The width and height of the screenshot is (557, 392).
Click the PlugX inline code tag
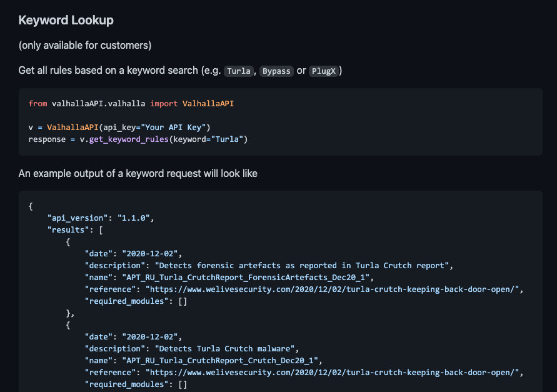pyautogui.click(x=324, y=71)
